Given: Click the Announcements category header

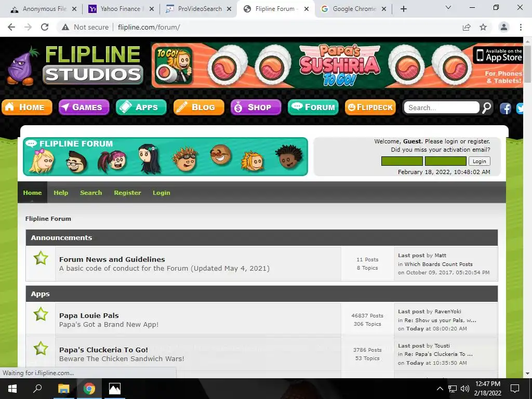Looking at the screenshot, I should tap(262, 237).
